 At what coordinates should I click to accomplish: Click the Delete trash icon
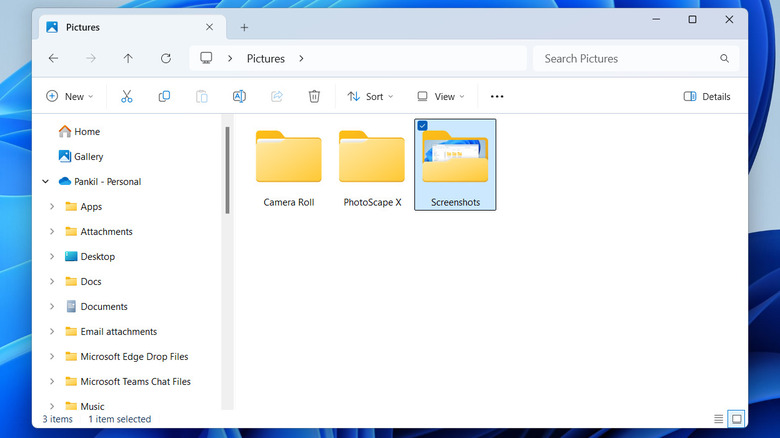click(314, 97)
